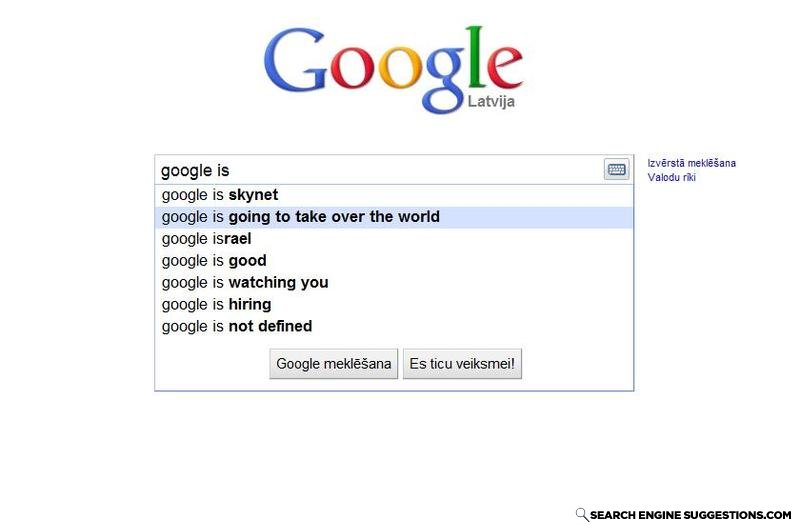Click the magnifier icon in watermark
Viewport: 800px width, 526px height.
coord(582,514)
